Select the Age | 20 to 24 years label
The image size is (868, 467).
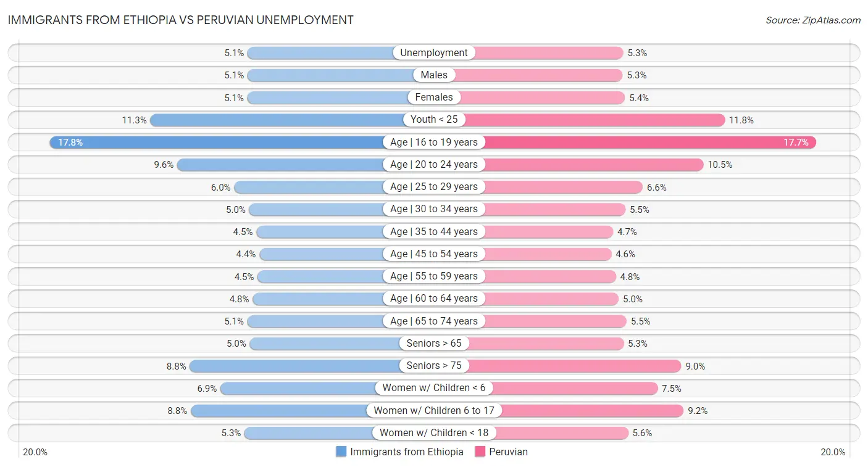pyautogui.click(x=434, y=165)
